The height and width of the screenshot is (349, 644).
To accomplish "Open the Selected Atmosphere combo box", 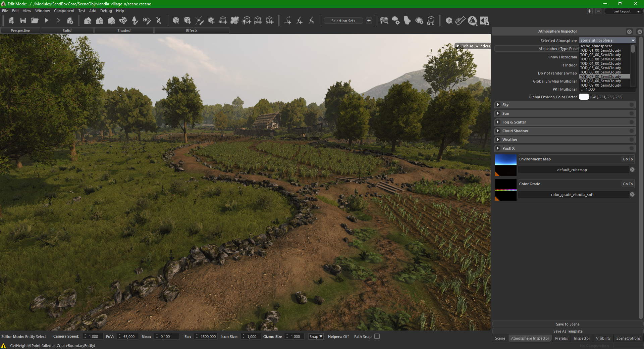I will [607, 40].
